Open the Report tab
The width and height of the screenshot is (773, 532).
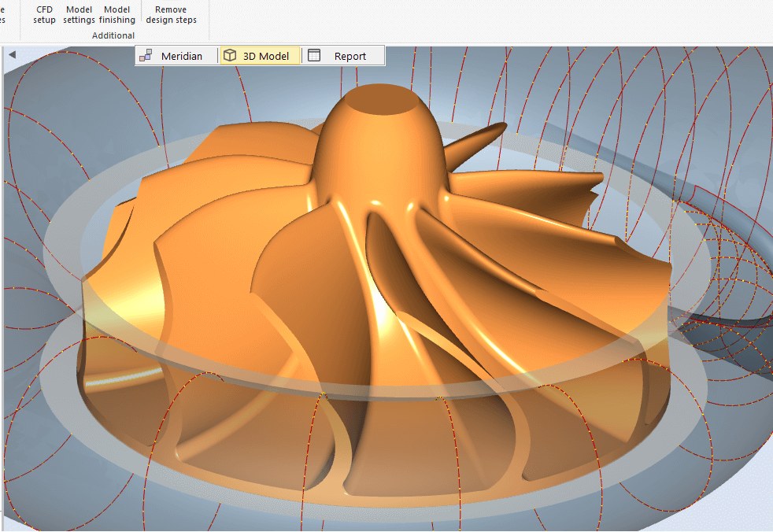(x=343, y=56)
